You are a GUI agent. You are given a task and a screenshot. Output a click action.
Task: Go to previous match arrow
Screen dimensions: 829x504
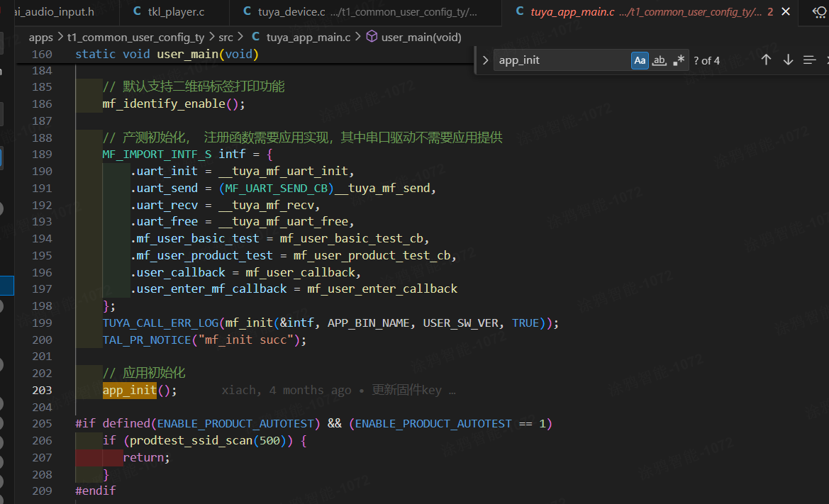coord(766,60)
